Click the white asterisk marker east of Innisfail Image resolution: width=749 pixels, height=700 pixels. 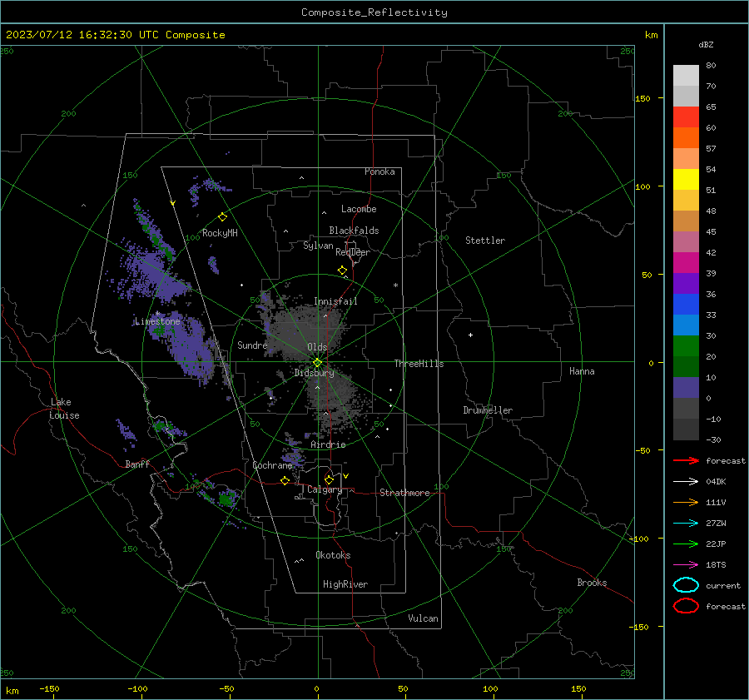coord(395,285)
